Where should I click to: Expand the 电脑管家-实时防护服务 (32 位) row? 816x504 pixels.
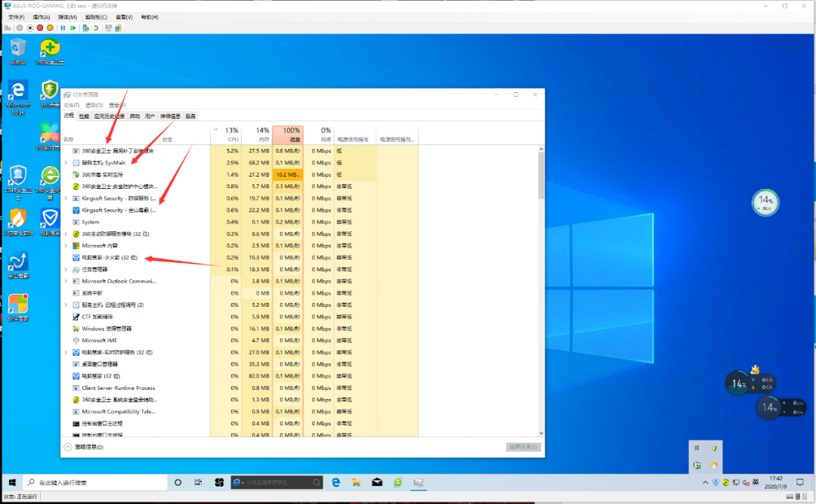point(66,352)
